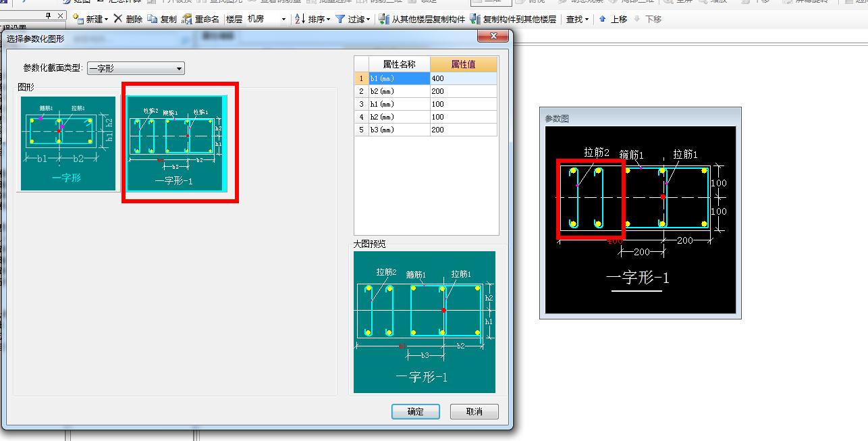Click the h2(mm) value cell 100

(464, 117)
